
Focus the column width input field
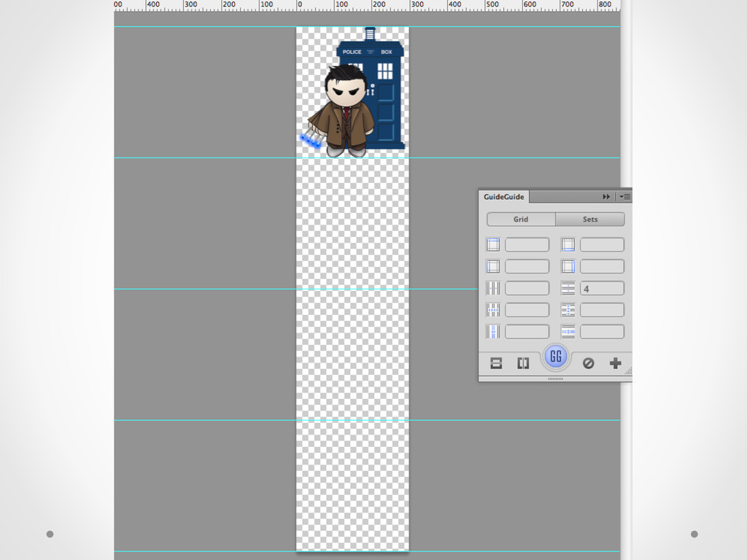[x=527, y=310]
